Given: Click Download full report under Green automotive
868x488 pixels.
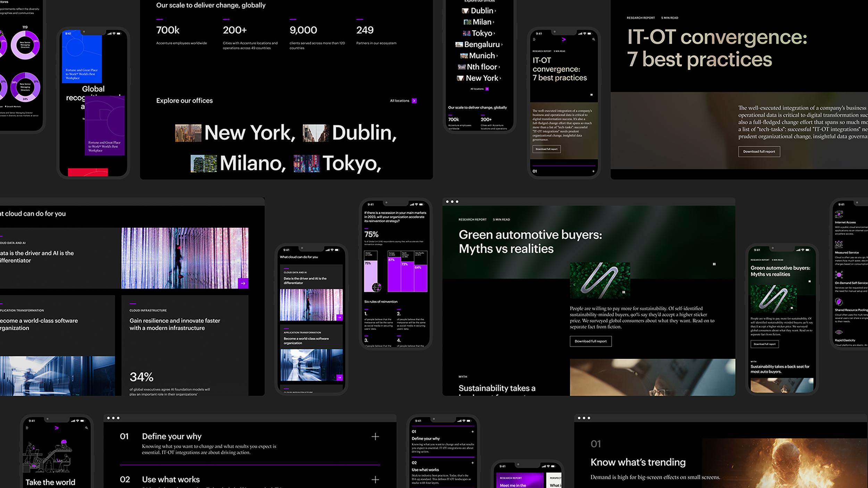Looking at the screenshot, I should (x=590, y=341).
